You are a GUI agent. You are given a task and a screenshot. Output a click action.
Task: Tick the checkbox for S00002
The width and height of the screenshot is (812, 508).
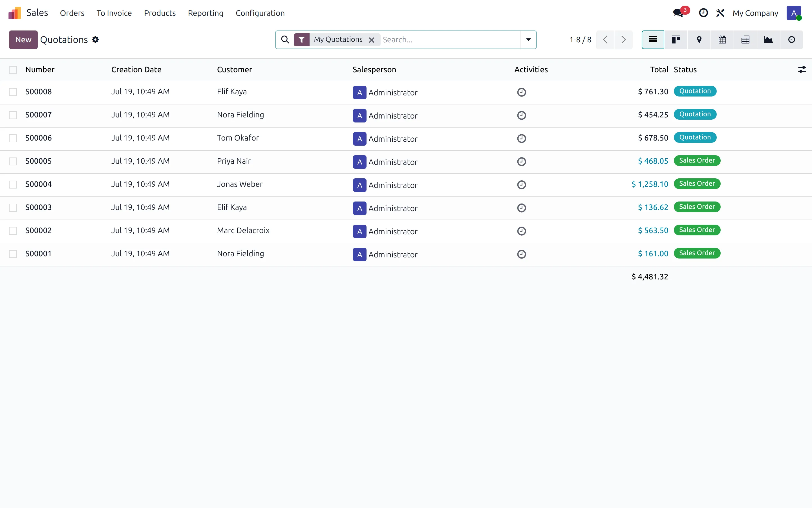13,231
